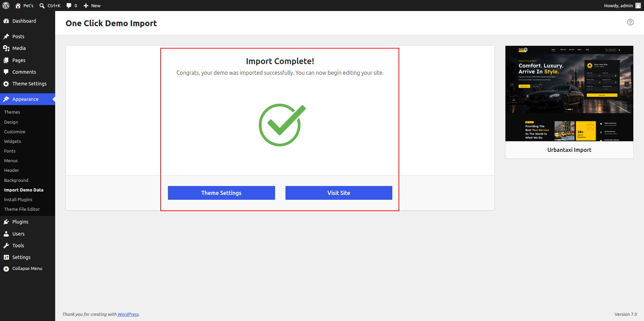Select Import Demo Data submenu item
Image resolution: width=644 pixels, height=321 pixels.
(x=24, y=190)
